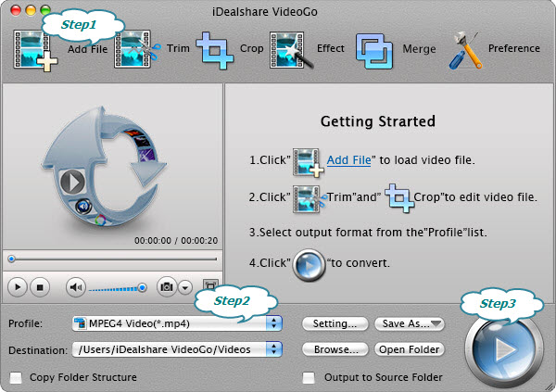Click the Crop text label in toolbar

(x=252, y=48)
